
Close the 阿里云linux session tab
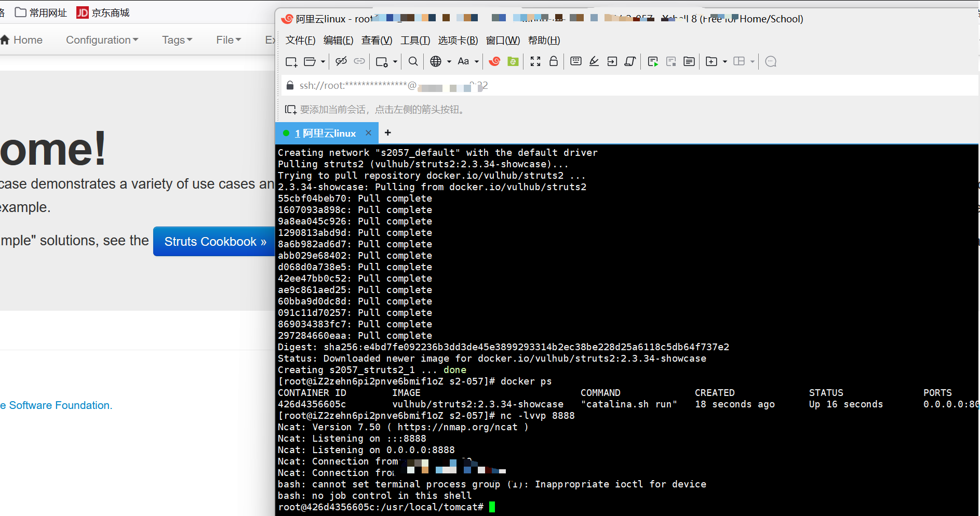(368, 133)
